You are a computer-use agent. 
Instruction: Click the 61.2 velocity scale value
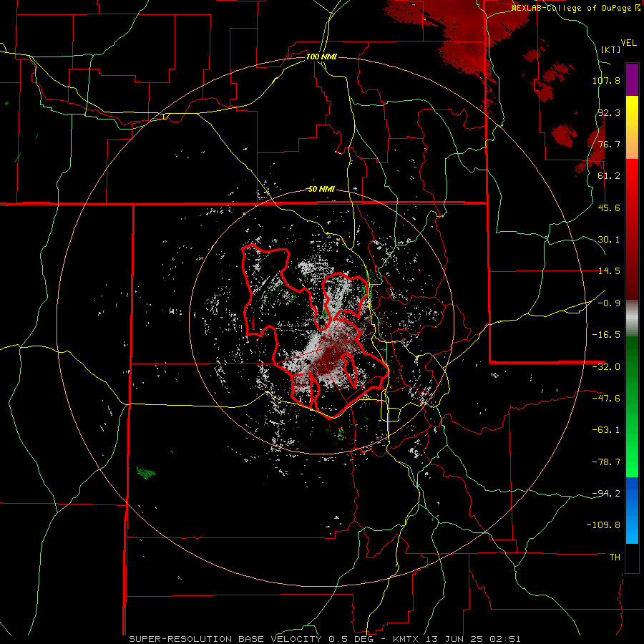click(x=609, y=176)
